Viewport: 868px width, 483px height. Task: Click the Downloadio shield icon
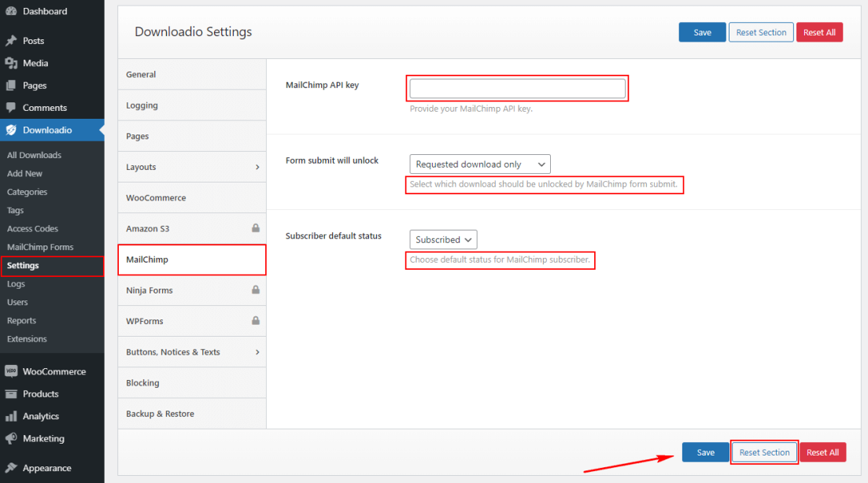coord(11,130)
